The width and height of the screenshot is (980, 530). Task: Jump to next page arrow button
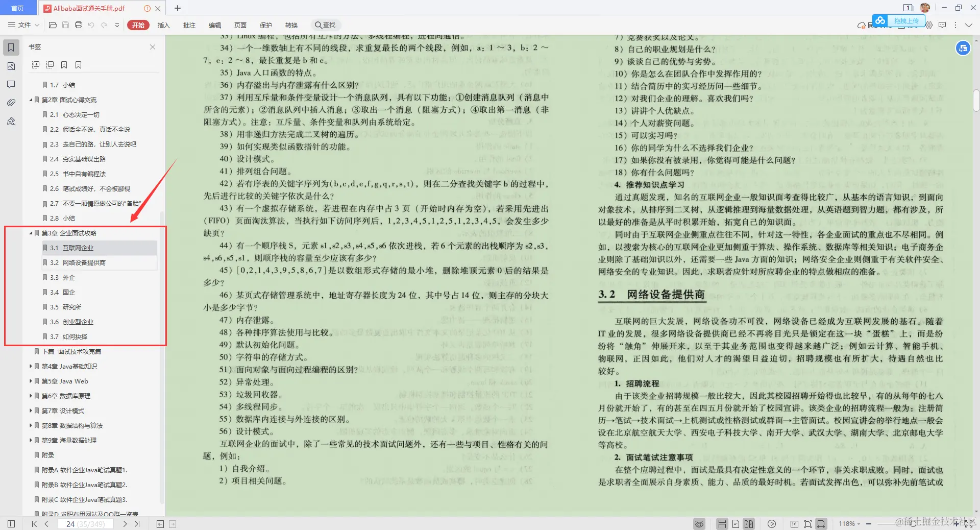[125, 524]
